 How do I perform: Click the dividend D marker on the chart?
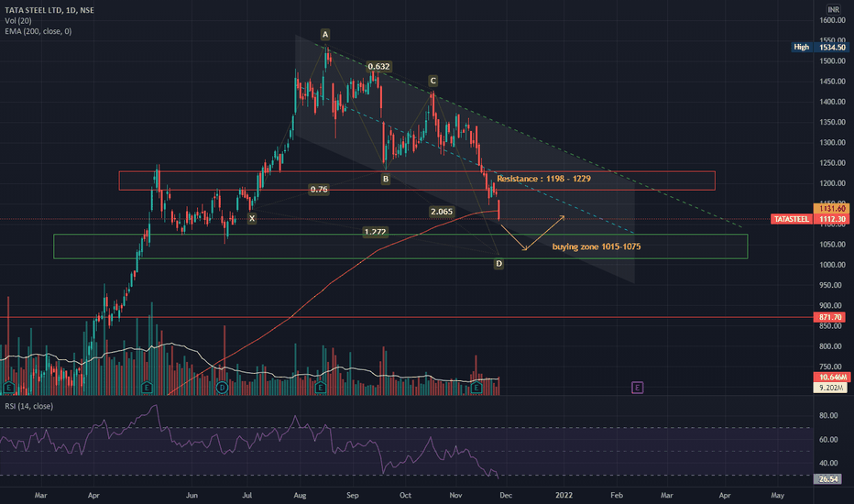coord(222,388)
